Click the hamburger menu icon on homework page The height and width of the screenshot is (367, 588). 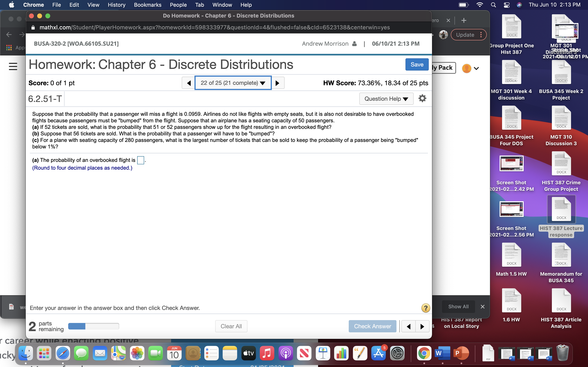13,66
